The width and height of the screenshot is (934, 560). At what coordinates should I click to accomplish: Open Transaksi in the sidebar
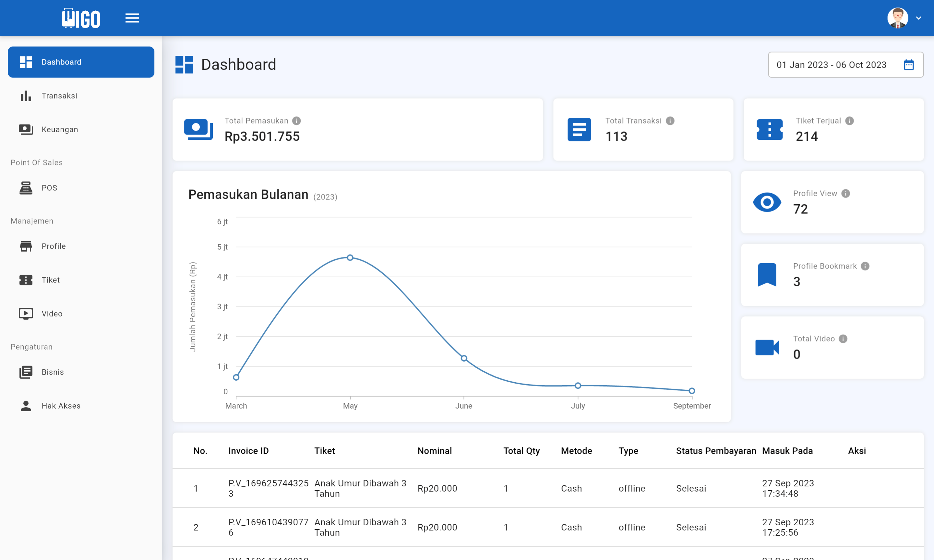click(59, 96)
